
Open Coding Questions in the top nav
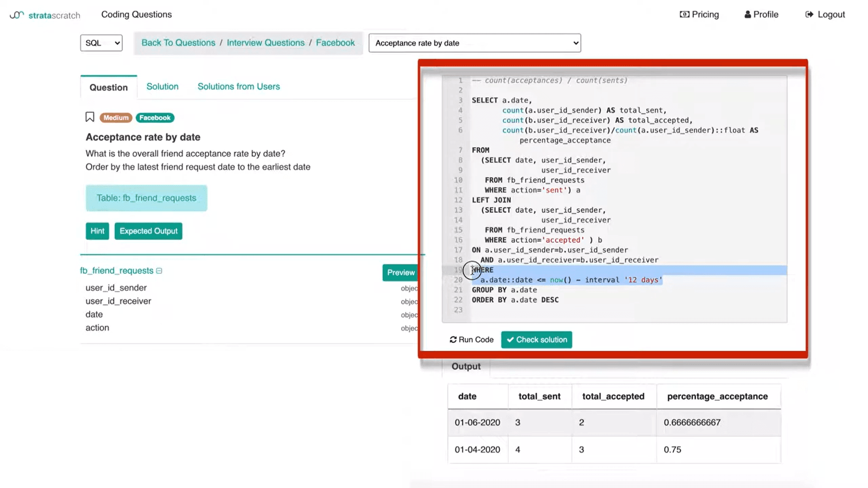click(x=137, y=14)
